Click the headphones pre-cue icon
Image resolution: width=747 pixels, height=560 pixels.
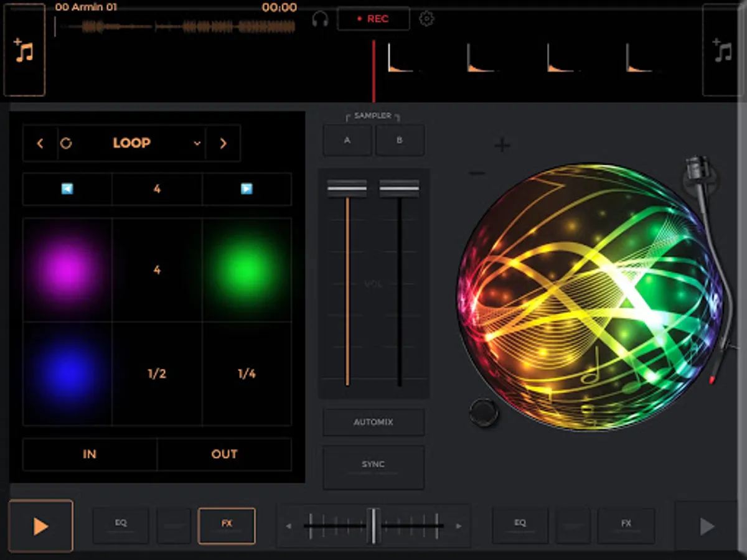click(320, 19)
